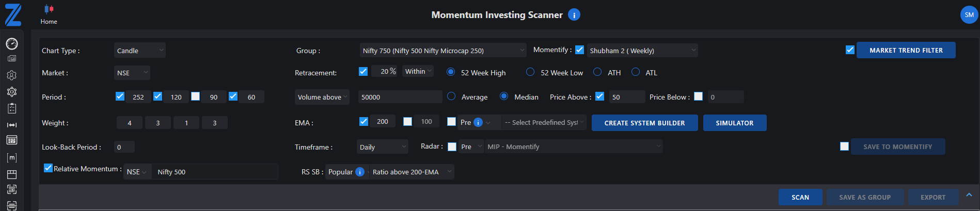Select the Average volume radio
This screenshot has width=980, height=211.
coord(451,96)
